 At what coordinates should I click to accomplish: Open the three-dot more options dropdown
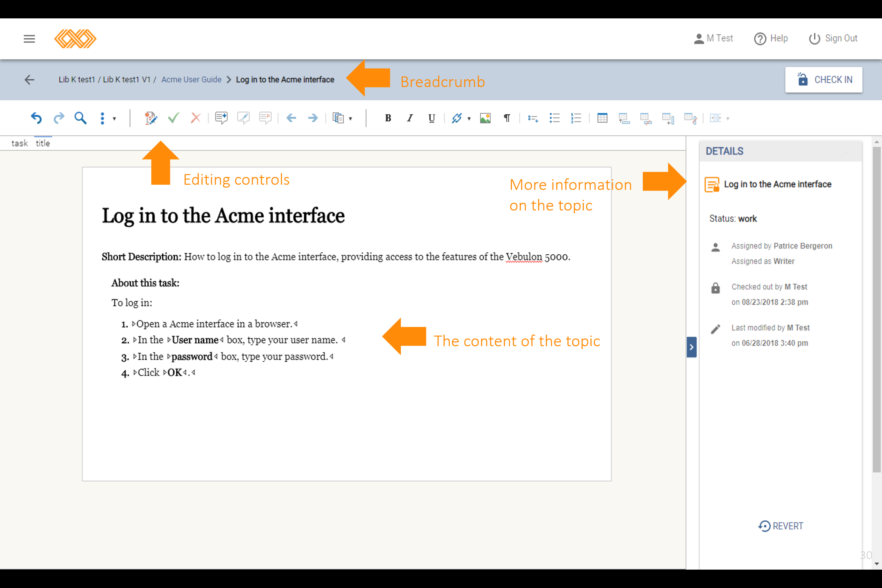coord(108,119)
